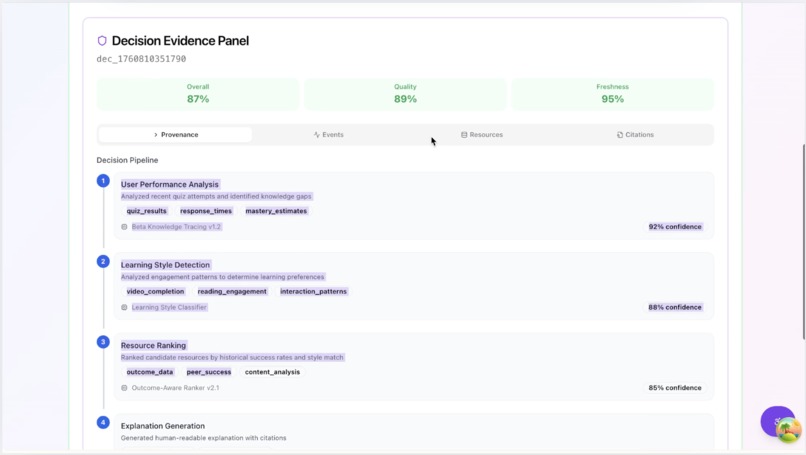Click the shield icon beside Decision Evidence Panel
Screen dimensions: 806x455
(102, 41)
